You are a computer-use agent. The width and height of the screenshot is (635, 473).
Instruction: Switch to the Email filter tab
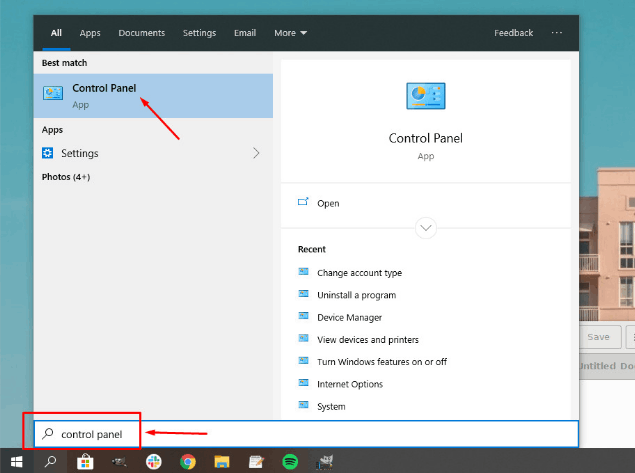click(x=245, y=33)
